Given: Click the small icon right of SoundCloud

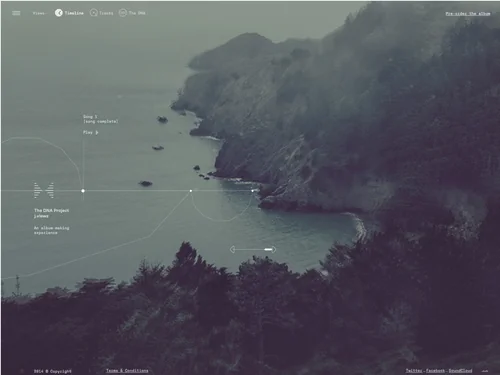Looking at the screenshot, I should (485, 371).
